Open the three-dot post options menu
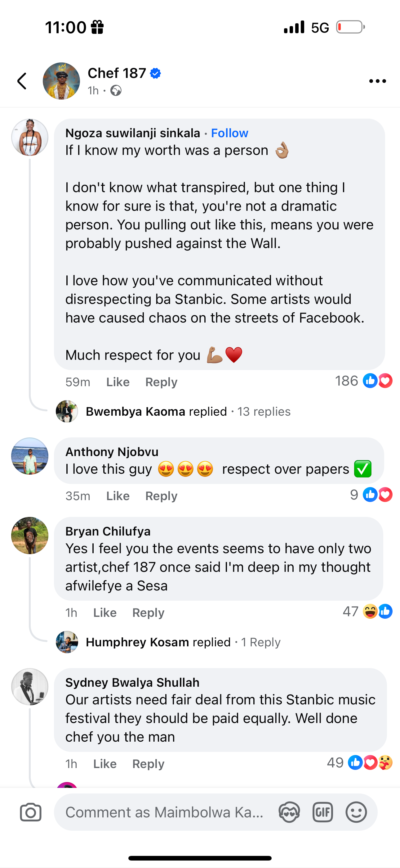The width and height of the screenshot is (400, 868). click(x=377, y=81)
